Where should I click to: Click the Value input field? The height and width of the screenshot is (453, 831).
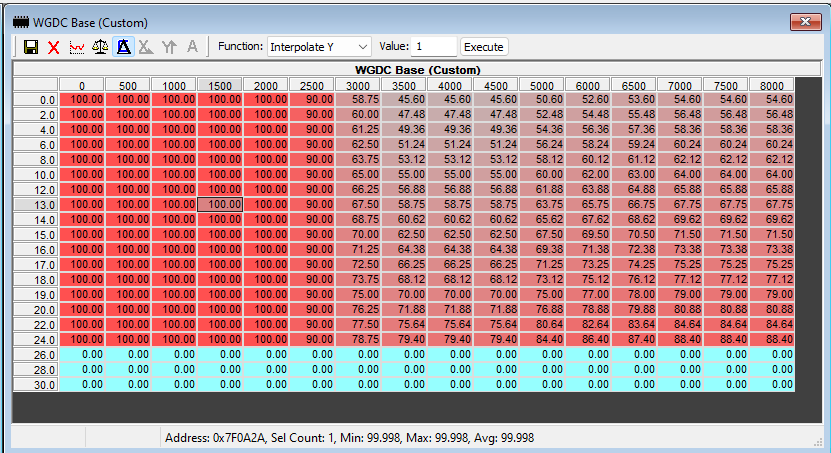click(435, 47)
